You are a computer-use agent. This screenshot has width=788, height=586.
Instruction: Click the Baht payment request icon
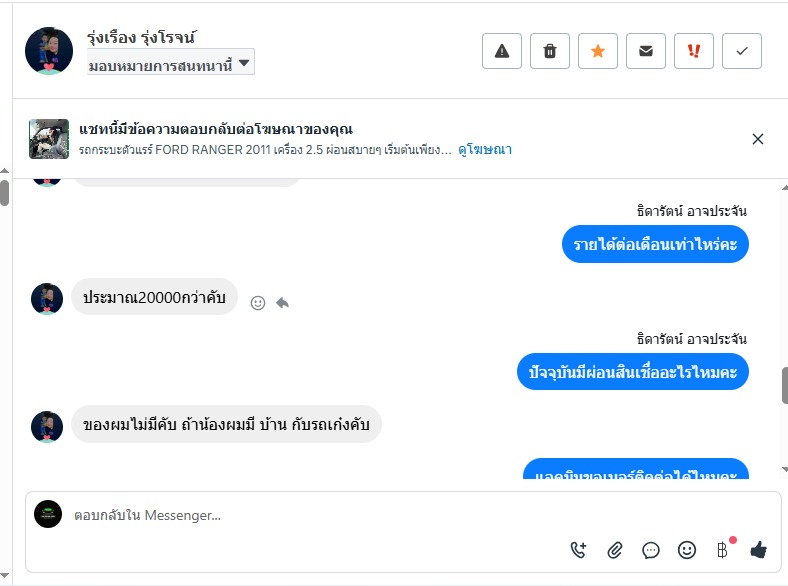(x=723, y=549)
